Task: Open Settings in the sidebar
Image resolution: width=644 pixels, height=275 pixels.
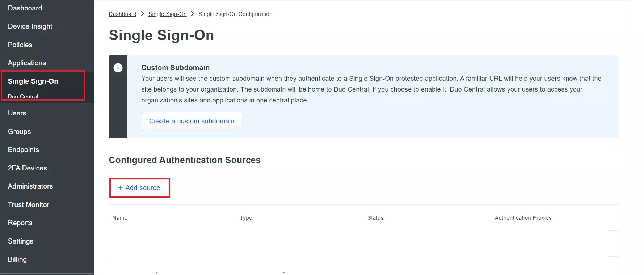Action: pos(21,241)
